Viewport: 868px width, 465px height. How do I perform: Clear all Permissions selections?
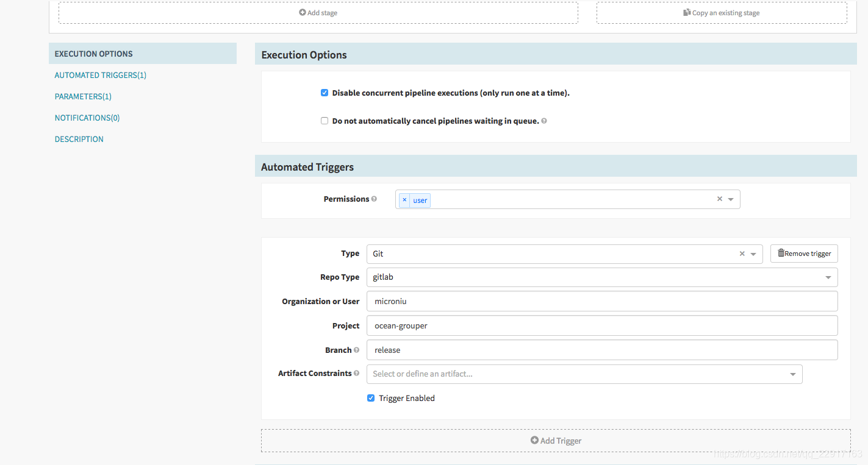pyautogui.click(x=719, y=199)
